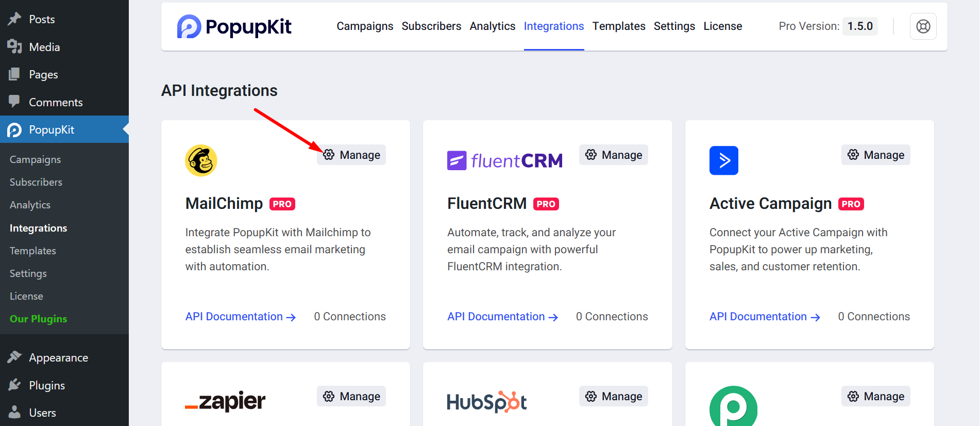
Task: Manage the Active Campaign integration
Action: click(x=876, y=155)
